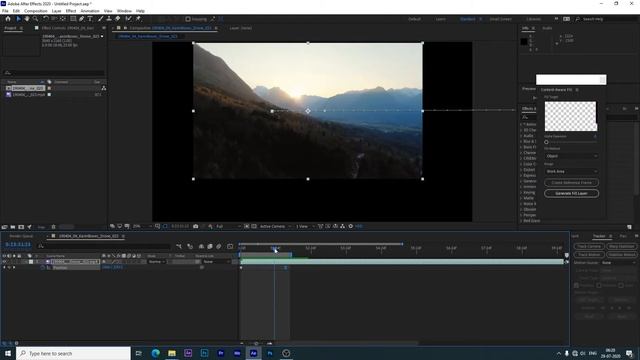This screenshot has width=640, height=360.
Task: Select the Eraser tool
Action: coord(118,19)
